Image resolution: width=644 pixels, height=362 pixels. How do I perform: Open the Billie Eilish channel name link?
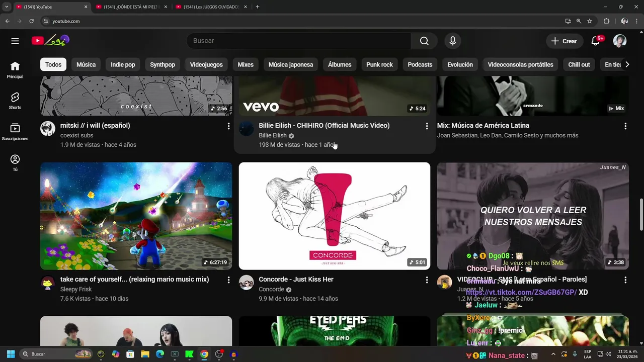click(273, 136)
